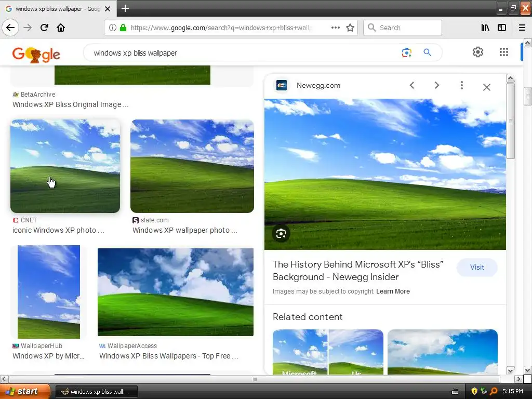Reload the current page
Screen dimensions: 532x399
[44, 28]
